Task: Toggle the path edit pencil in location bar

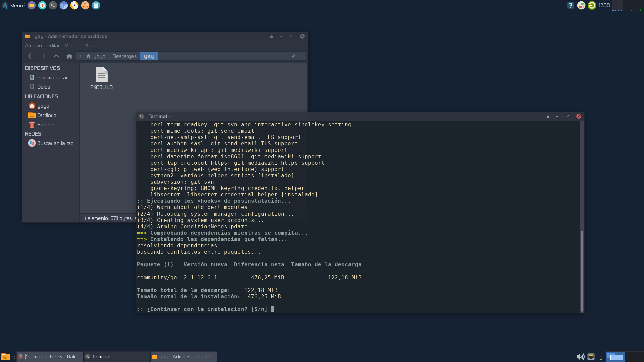Action: point(294,56)
